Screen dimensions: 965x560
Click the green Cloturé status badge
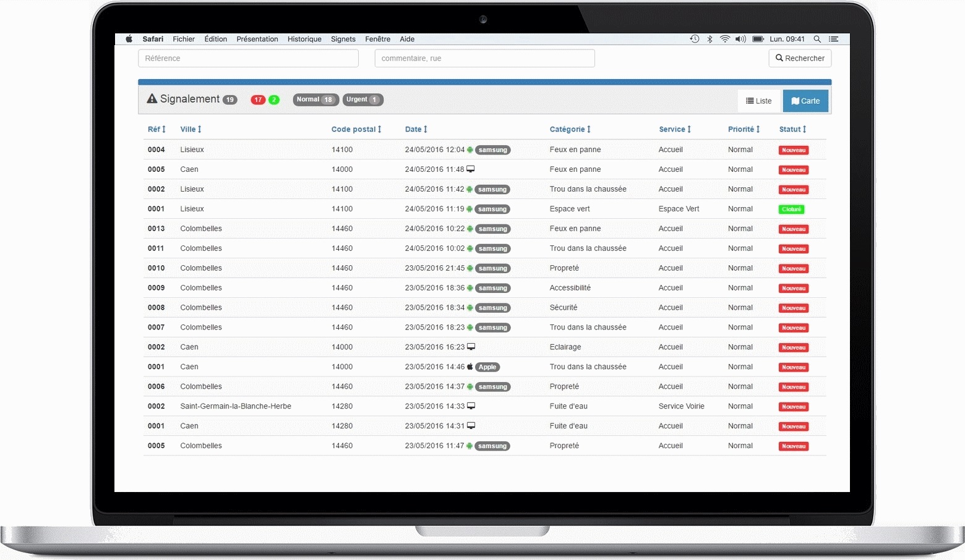[x=791, y=210]
